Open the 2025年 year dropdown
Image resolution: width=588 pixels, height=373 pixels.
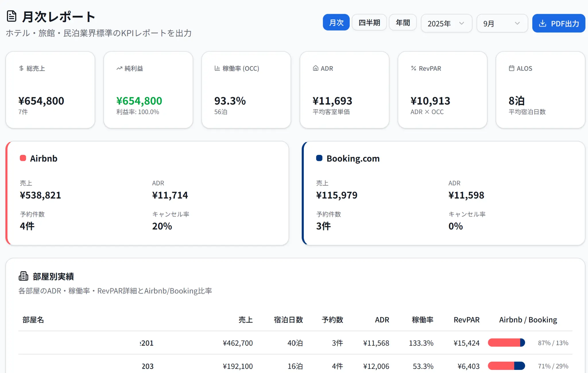[446, 24]
